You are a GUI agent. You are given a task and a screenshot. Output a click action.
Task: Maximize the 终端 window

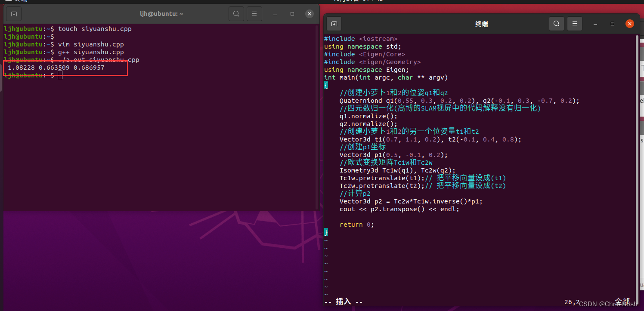tap(613, 24)
